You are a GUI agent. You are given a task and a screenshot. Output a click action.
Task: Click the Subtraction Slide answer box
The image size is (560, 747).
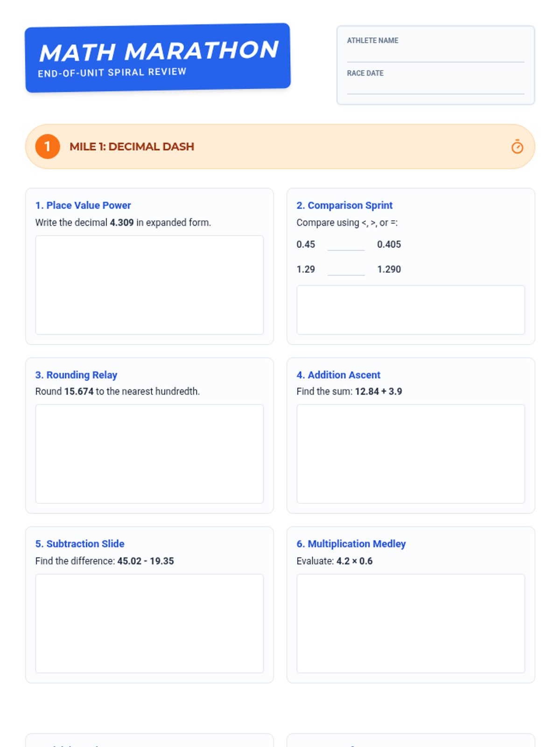[149, 623]
